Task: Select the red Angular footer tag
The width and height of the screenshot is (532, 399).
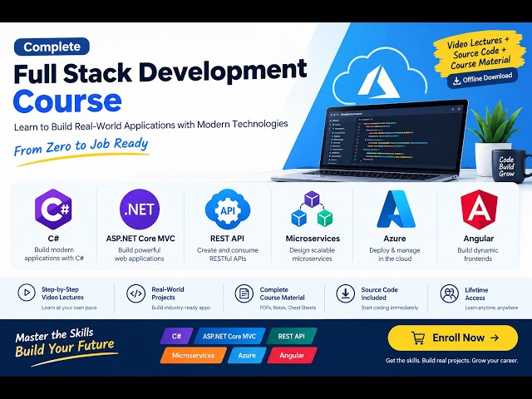Action: [x=292, y=355]
